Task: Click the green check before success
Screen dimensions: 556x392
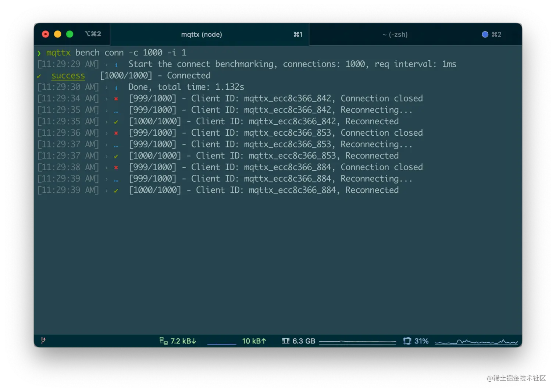Action: pyautogui.click(x=39, y=76)
